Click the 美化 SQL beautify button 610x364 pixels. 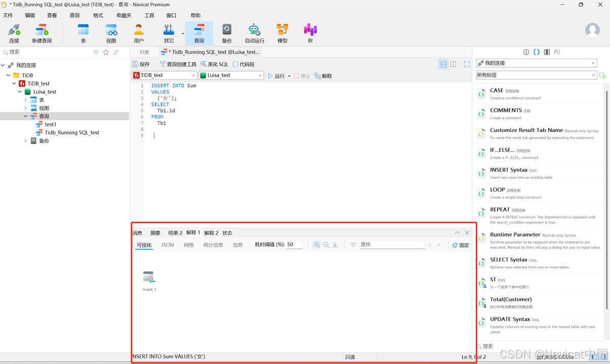tap(214, 64)
